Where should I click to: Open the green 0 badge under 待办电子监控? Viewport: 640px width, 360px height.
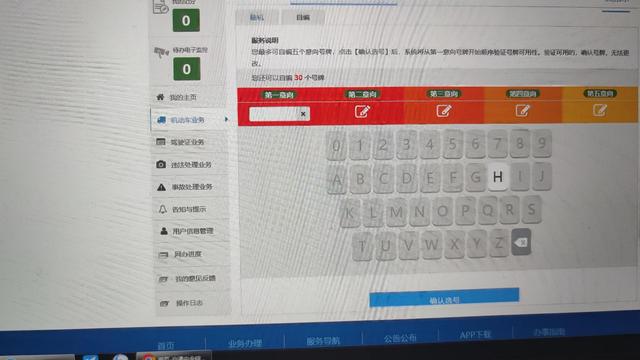pos(187,69)
